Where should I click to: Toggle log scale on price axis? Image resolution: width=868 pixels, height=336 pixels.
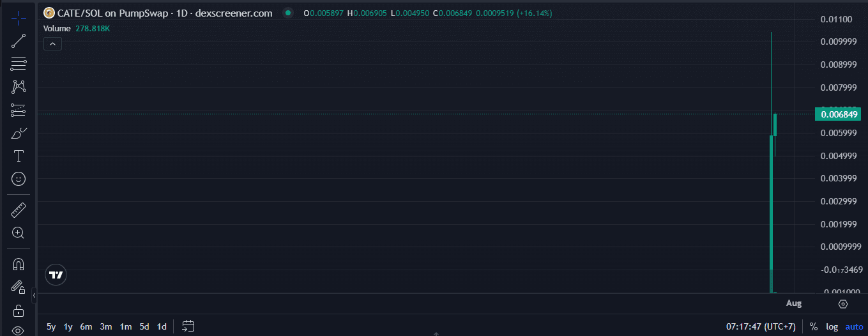click(x=832, y=326)
